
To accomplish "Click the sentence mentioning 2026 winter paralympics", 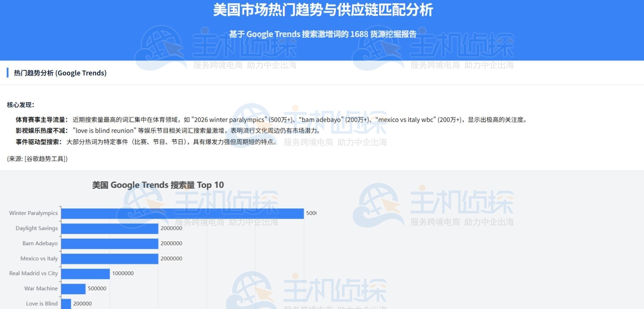I will [300, 120].
